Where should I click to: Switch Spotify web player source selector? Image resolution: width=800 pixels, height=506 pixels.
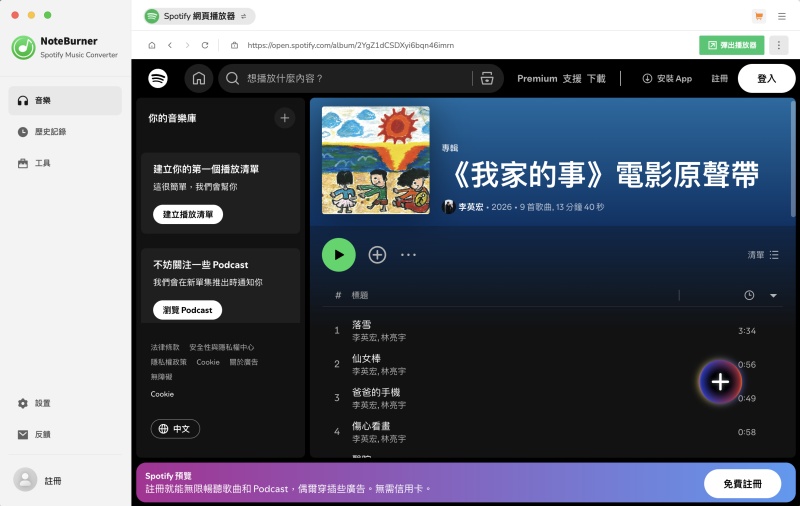199,16
